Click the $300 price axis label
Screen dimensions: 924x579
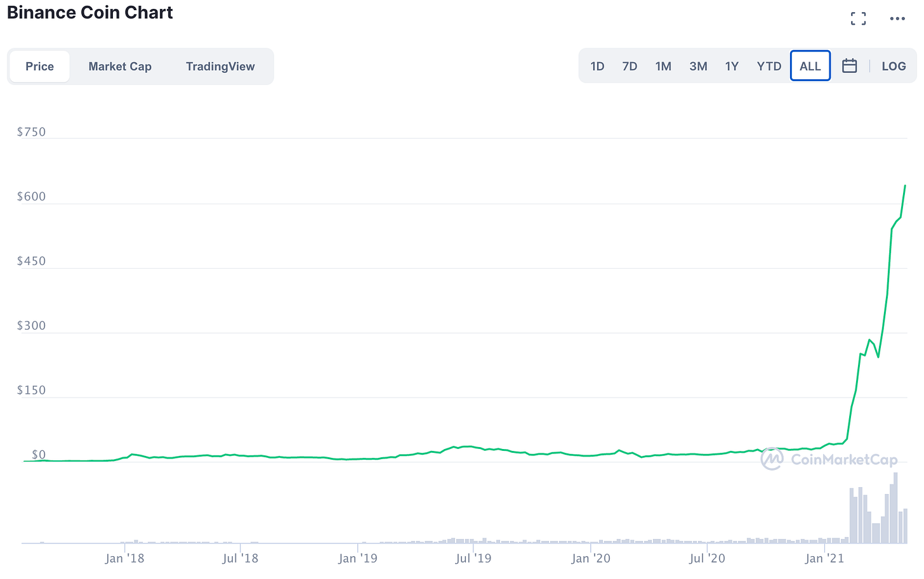[31, 326]
